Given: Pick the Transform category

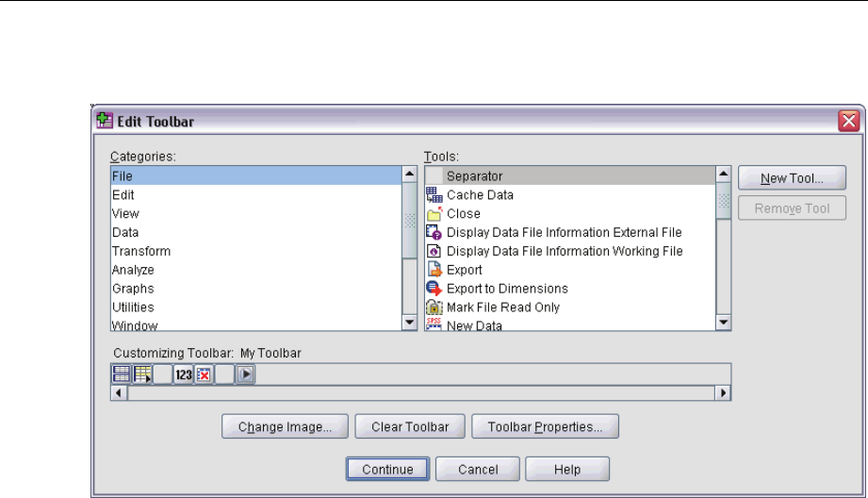Looking at the screenshot, I should point(255,252).
